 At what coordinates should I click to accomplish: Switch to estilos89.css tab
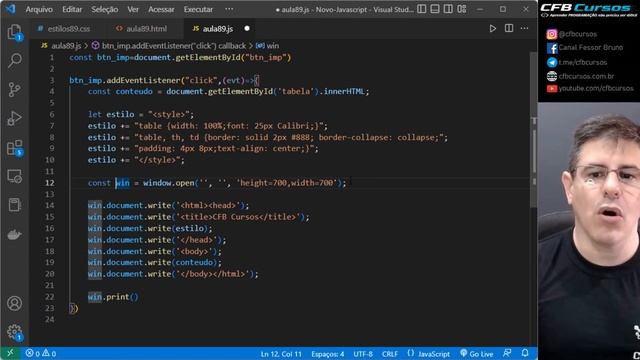point(64,29)
